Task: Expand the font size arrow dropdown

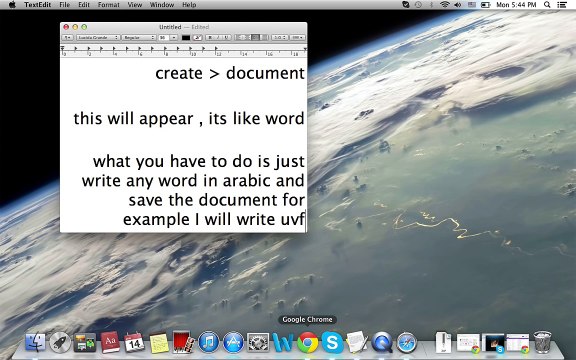Action: tap(174, 37)
